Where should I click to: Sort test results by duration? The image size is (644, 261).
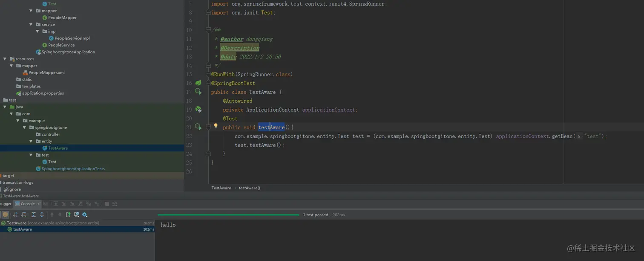(x=24, y=215)
